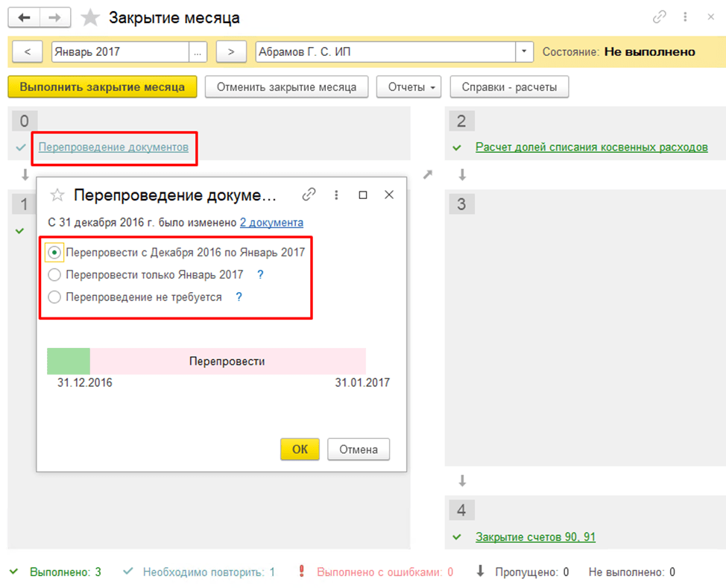Click the Перепровести progress bar
Image resolution: width=726 pixels, height=588 pixels.
(x=227, y=361)
